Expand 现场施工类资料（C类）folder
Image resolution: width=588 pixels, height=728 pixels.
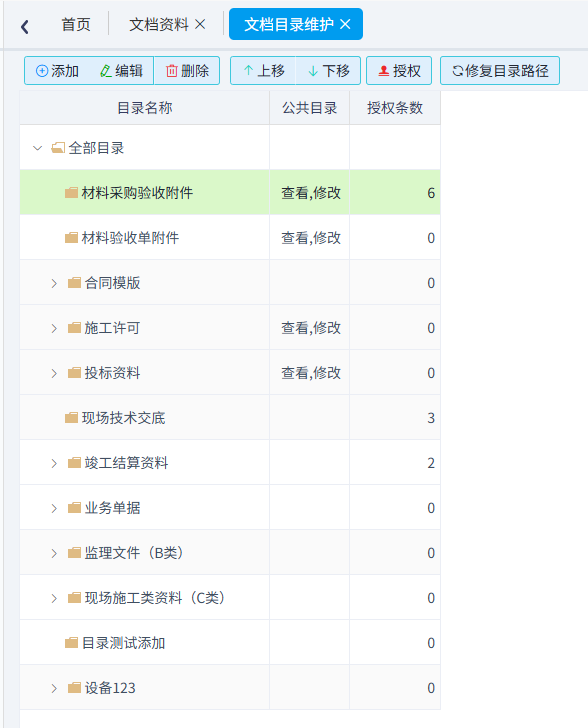coord(54,598)
